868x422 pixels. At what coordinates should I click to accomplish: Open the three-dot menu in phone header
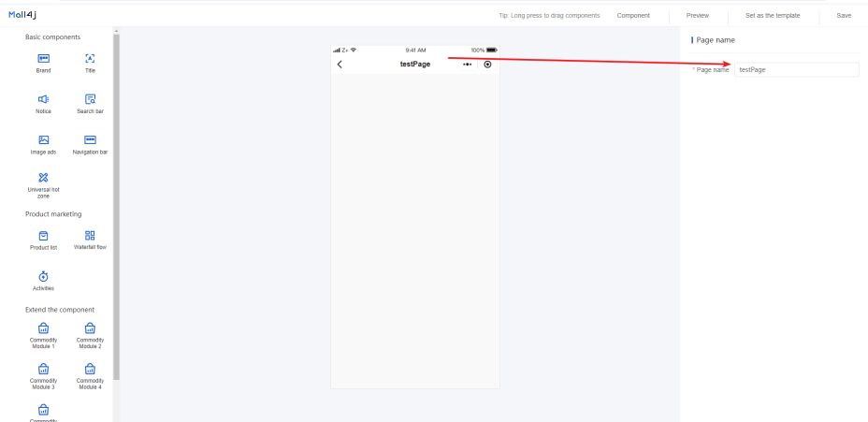pos(468,65)
